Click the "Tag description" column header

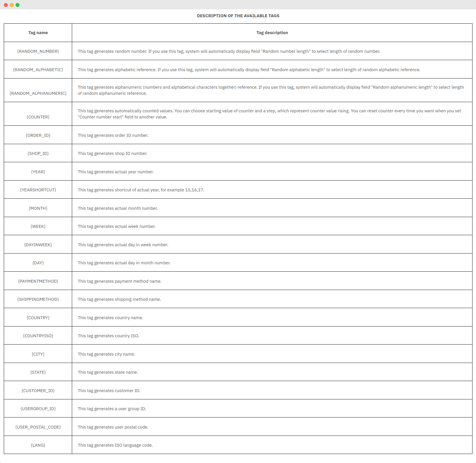(x=272, y=33)
